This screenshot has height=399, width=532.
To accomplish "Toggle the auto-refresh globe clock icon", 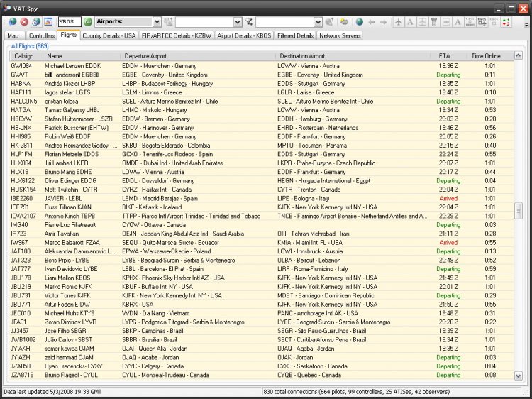I will 36,22.
